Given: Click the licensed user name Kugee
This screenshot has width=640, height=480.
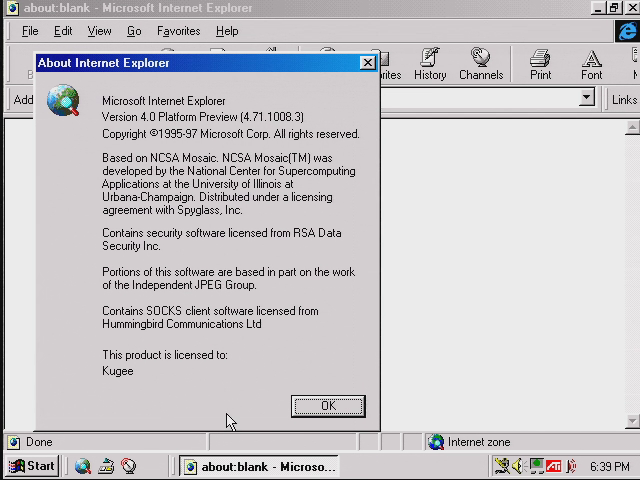Looking at the screenshot, I should coord(118,371).
